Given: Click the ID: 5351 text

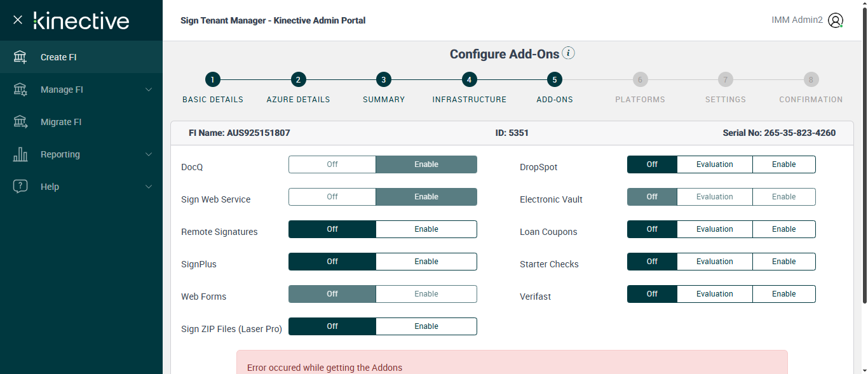Looking at the screenshot, I should (x=512, y=133).
